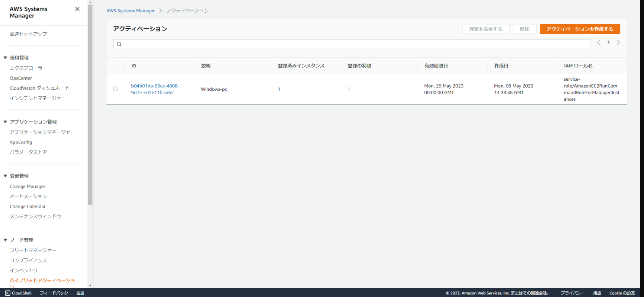Click page number 1 in pagination
Screen dimensions: 644x297
[609, 42]
